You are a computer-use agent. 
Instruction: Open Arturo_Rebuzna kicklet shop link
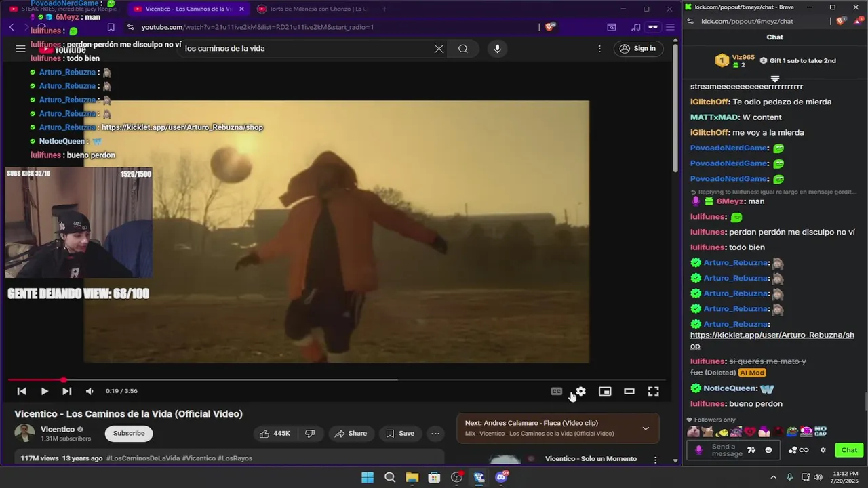point(772,340)
